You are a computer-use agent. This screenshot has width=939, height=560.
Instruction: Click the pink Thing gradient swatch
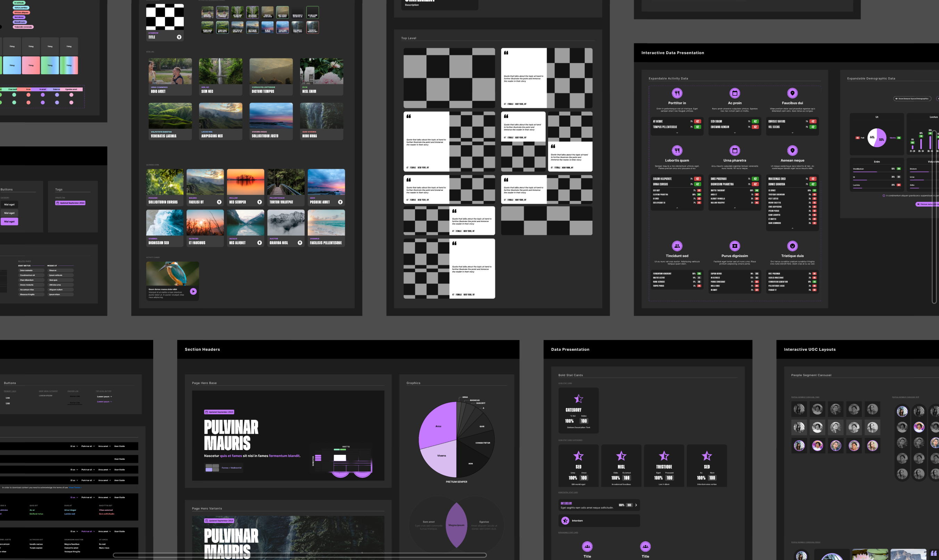point(31,65)
